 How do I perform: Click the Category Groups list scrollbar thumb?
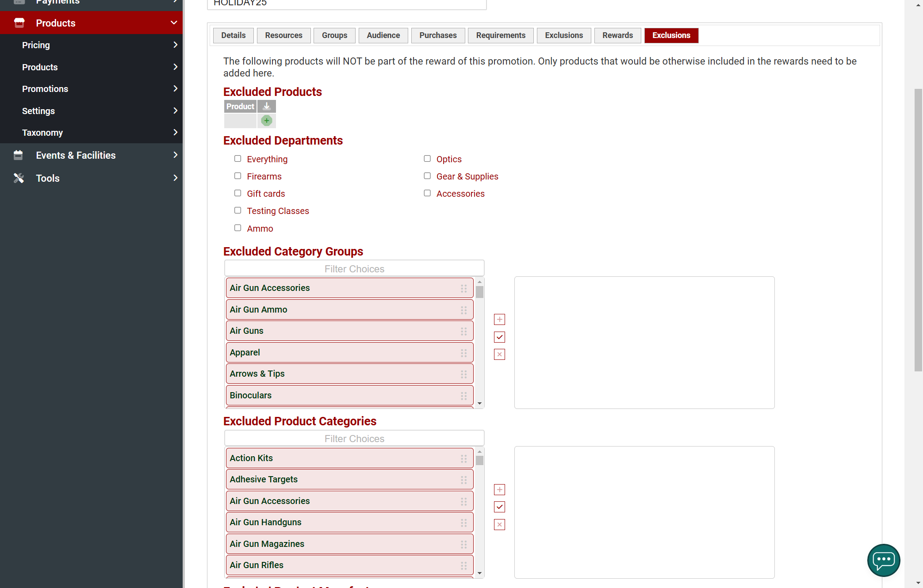point(479,292)
